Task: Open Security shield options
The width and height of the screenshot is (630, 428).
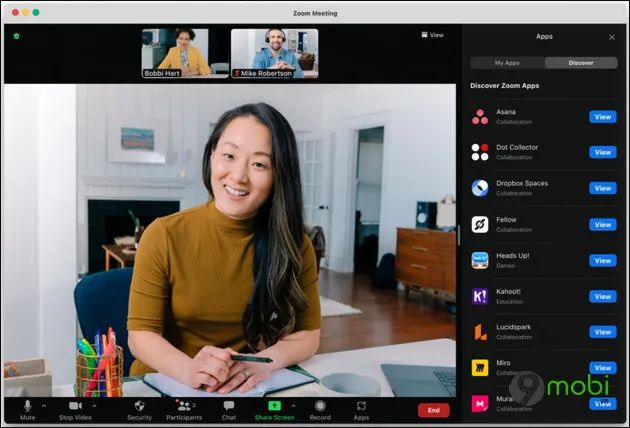Action: pos(139,410)
